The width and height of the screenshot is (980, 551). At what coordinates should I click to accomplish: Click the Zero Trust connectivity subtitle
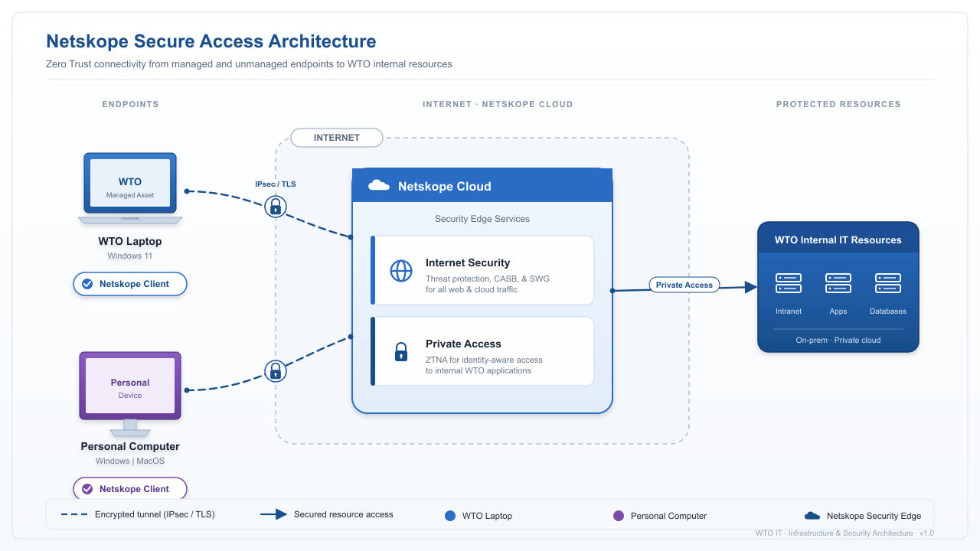pos(249,64)
